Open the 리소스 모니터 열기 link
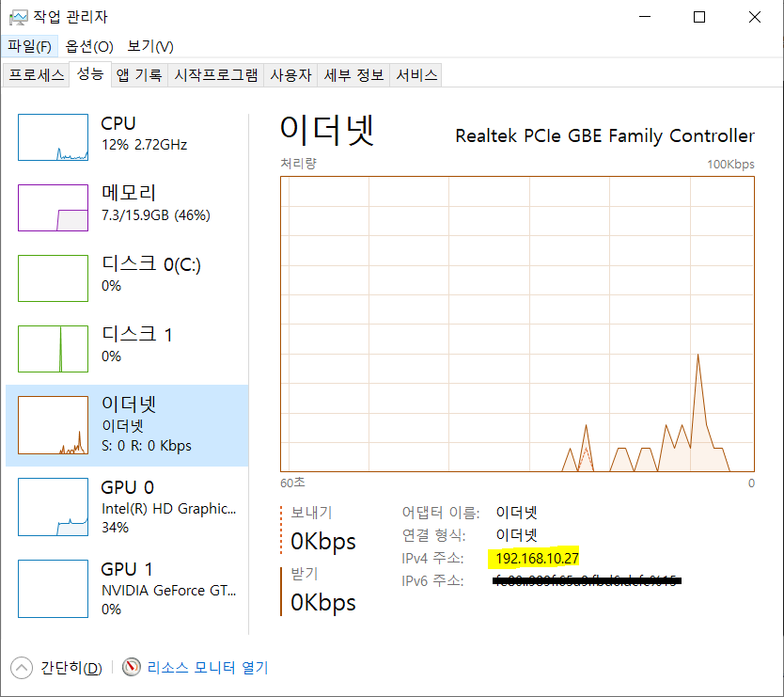This screenshot has width=784, height=697. pos(208,668)
